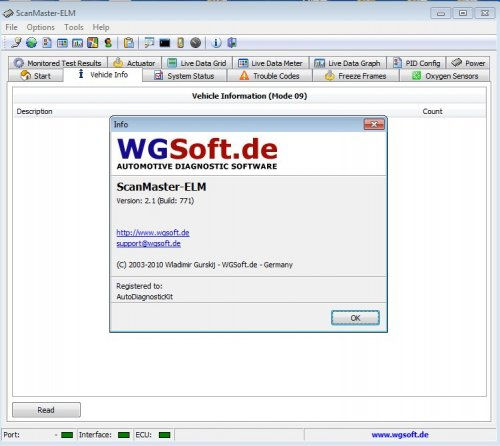Close the Info dialog with X

coord(374,124)
